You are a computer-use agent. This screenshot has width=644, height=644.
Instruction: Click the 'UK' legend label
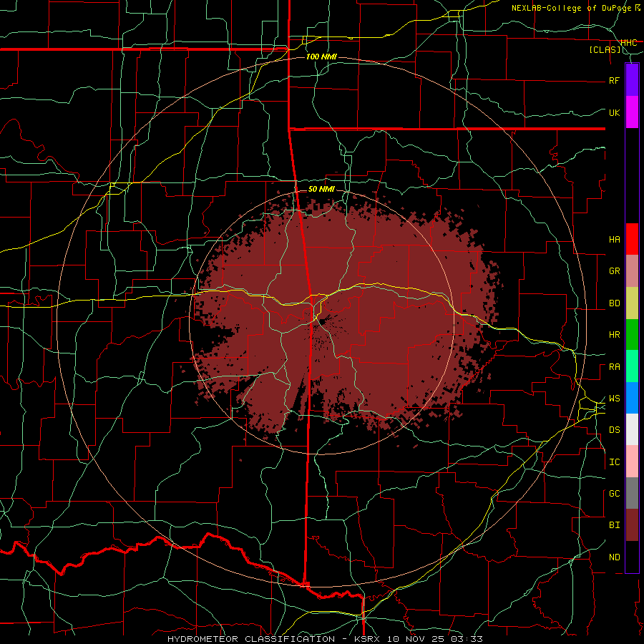click(615, 112)
